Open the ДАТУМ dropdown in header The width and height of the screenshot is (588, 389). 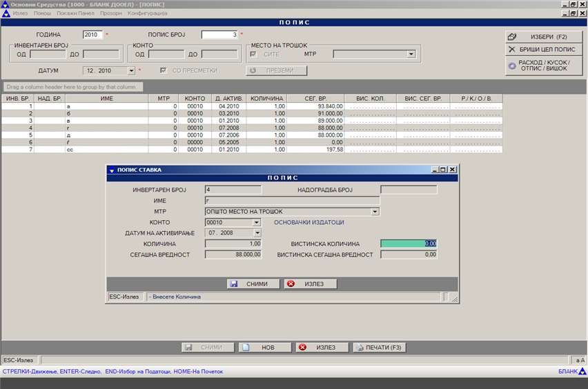pos(131,70)
